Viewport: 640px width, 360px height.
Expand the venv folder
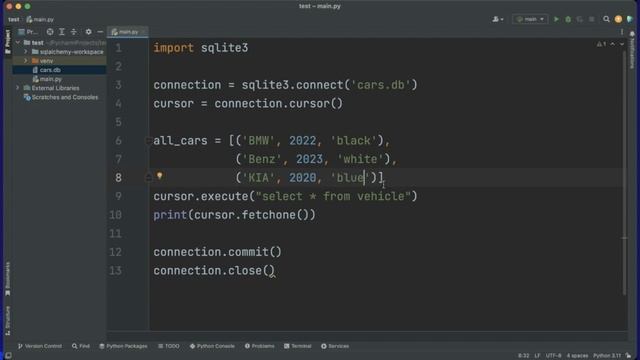(x=26, y=61)
